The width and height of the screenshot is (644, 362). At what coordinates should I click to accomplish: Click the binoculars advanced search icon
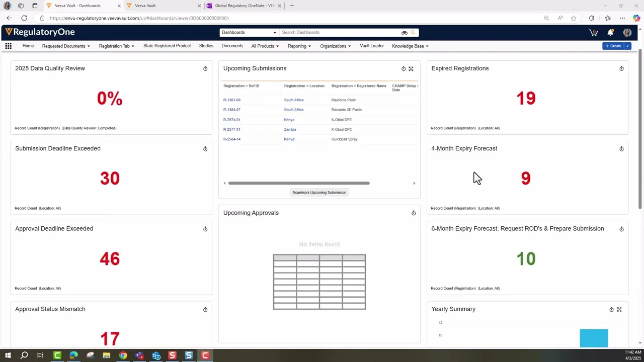[404, 33]
